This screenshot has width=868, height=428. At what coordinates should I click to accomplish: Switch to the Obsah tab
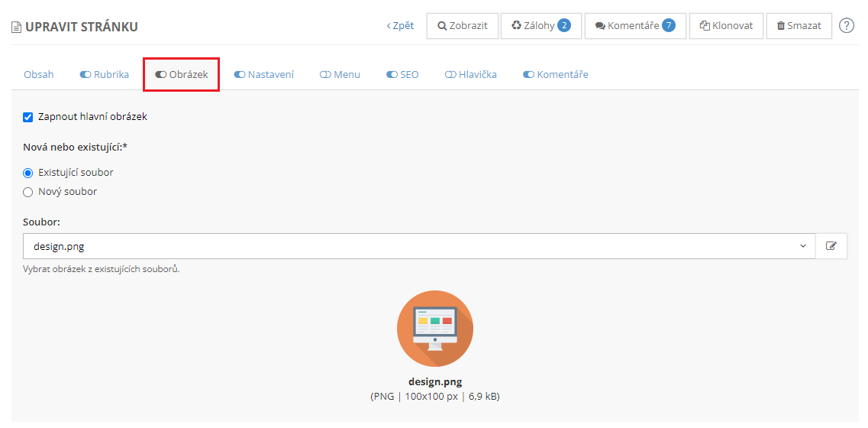(39, 75)
